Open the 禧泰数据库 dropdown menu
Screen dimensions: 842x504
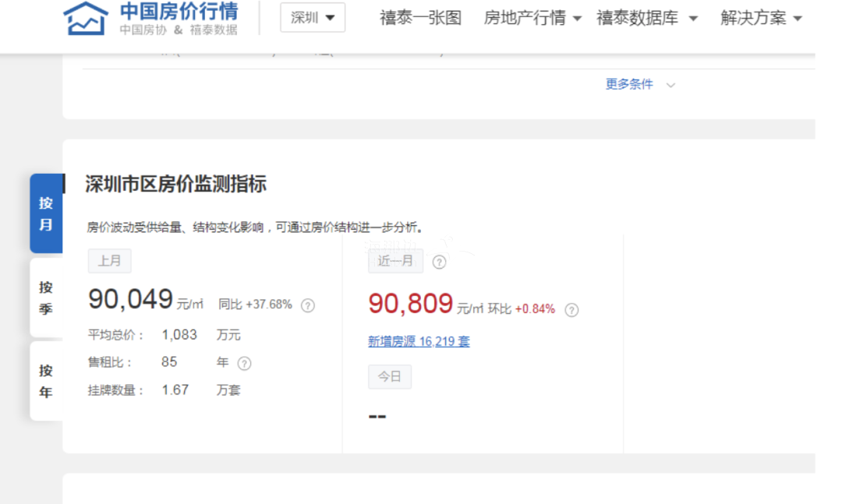[x=647, y=18]
